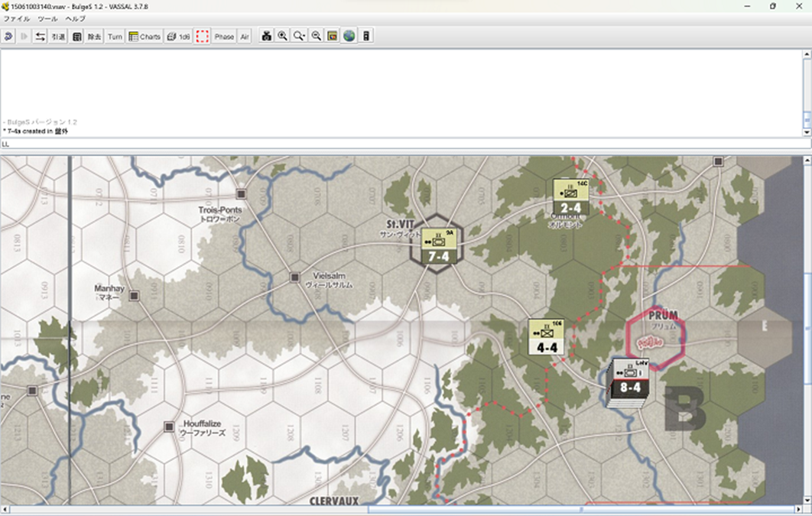812x516 pixels.
Task: Click the 引退 toolbar button
Action: coord(58,36)
